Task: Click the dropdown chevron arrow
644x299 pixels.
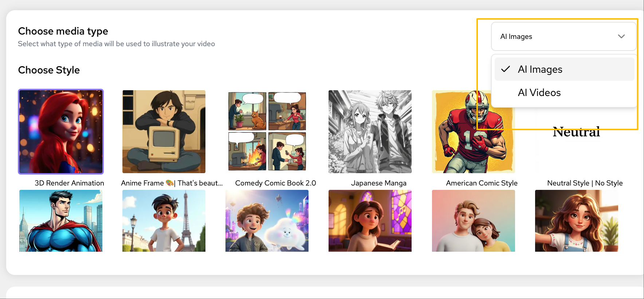Action: [621, 36]
